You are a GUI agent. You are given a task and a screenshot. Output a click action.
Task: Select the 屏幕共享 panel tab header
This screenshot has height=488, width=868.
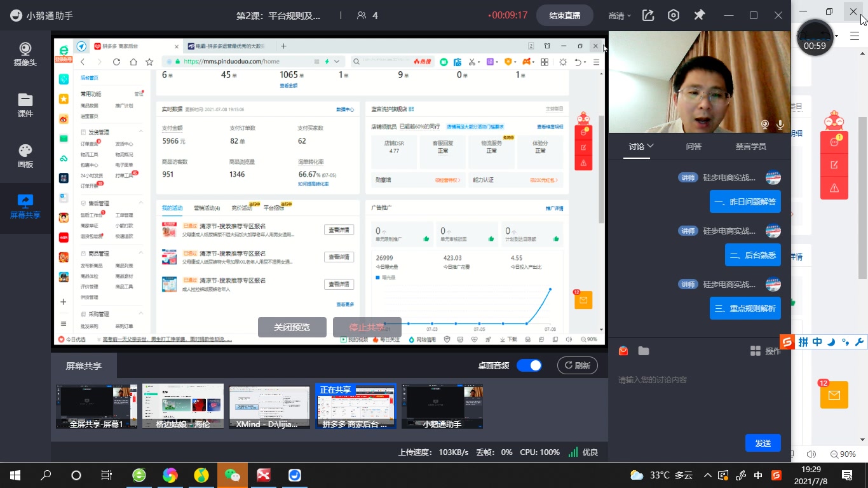84,366
